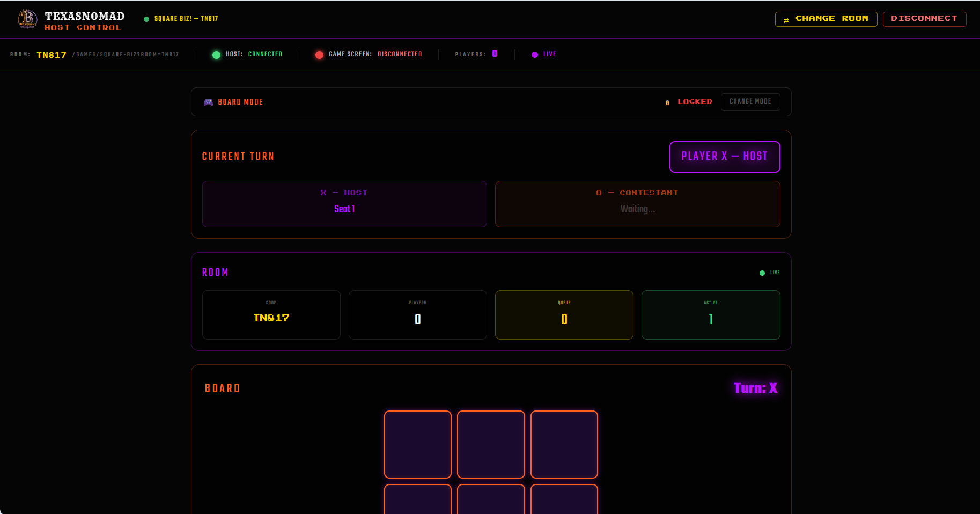Click the Change Room button
The height and width of the screenshot is (514, 980).
tap(826, 19)
